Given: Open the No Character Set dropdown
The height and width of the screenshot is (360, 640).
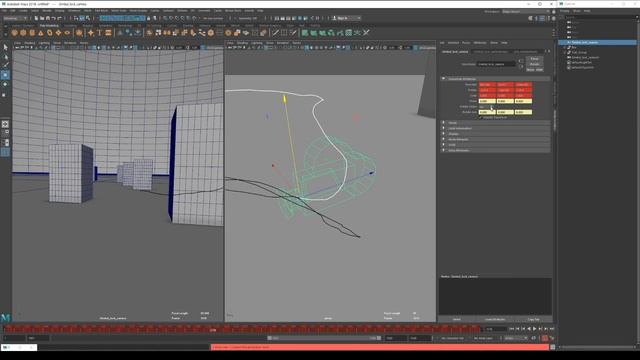Looking at the screenshot, I should (453, 338).
